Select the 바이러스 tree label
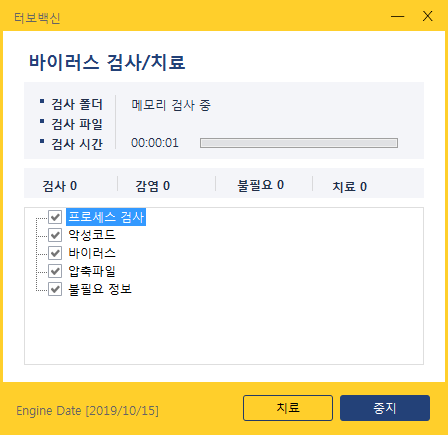Viewport: 448px width, 435px height. tap(92, 253)
